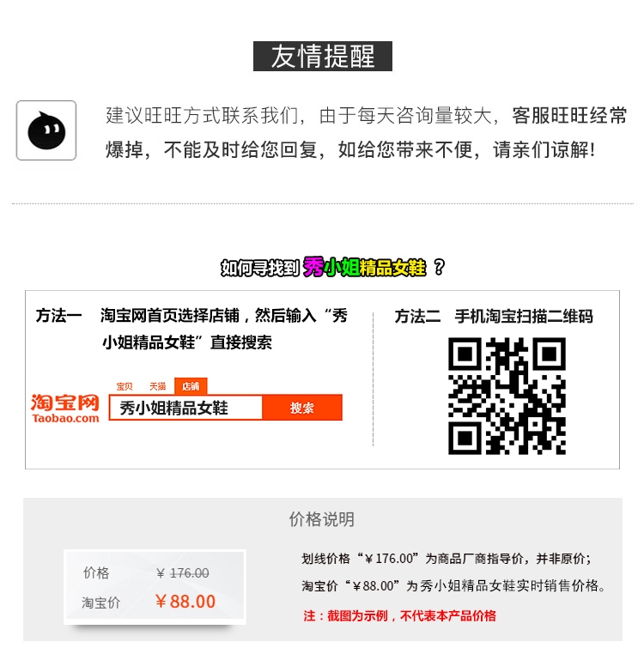This screenshot has height=666, width=644.
Task: Select the 天猫 search tab
Action: pos(157,386)
